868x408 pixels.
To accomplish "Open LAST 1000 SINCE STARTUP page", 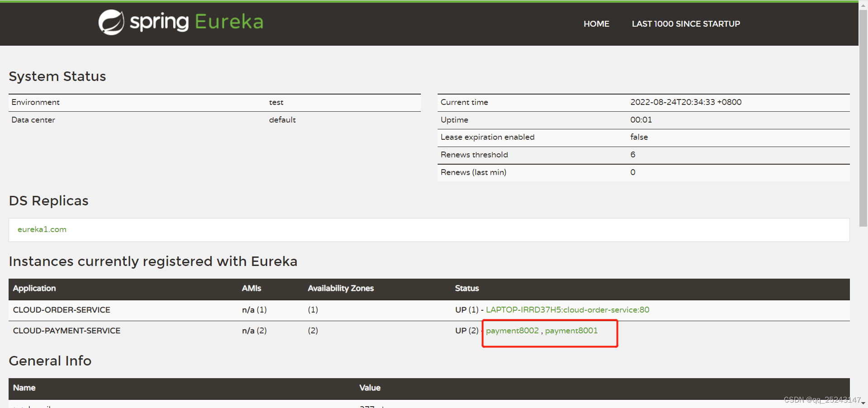I will [x=686, y=24].
